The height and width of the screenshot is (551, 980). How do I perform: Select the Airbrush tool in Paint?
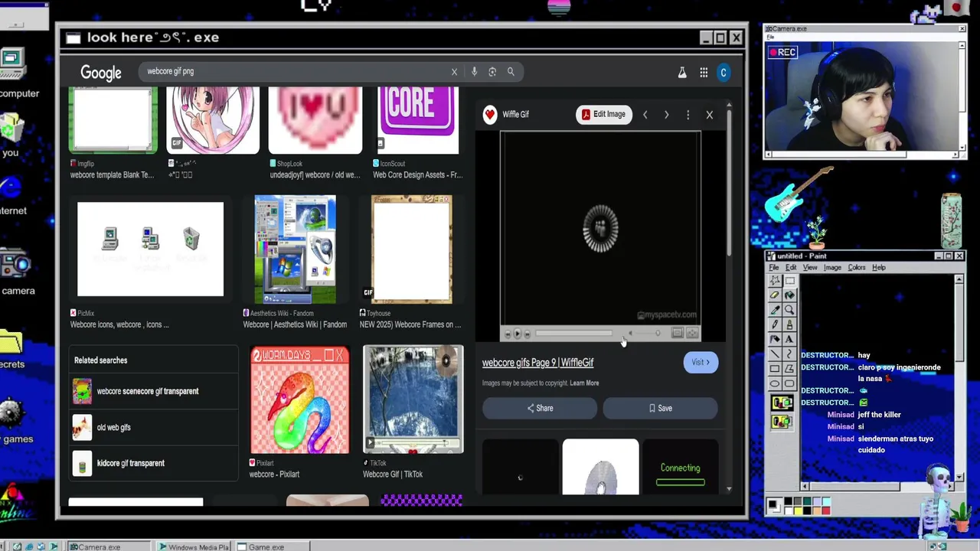[x=775, y=339]
